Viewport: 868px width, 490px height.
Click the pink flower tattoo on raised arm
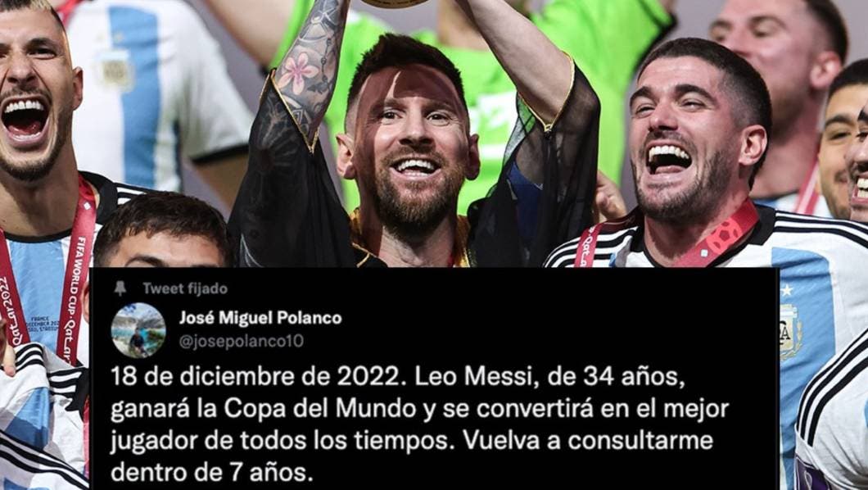pos(298,73)
